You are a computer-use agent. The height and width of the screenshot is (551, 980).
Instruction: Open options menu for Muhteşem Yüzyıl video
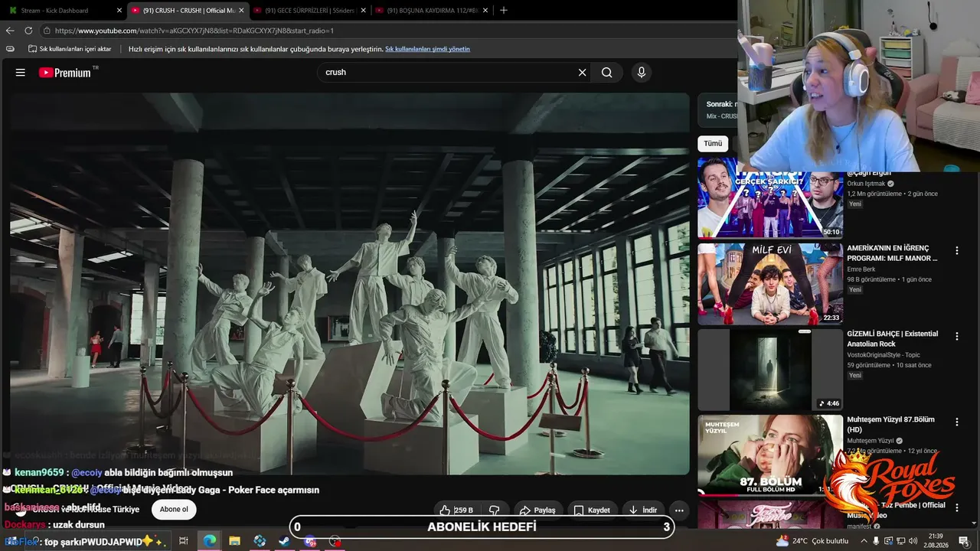click(x=956, y=422)
